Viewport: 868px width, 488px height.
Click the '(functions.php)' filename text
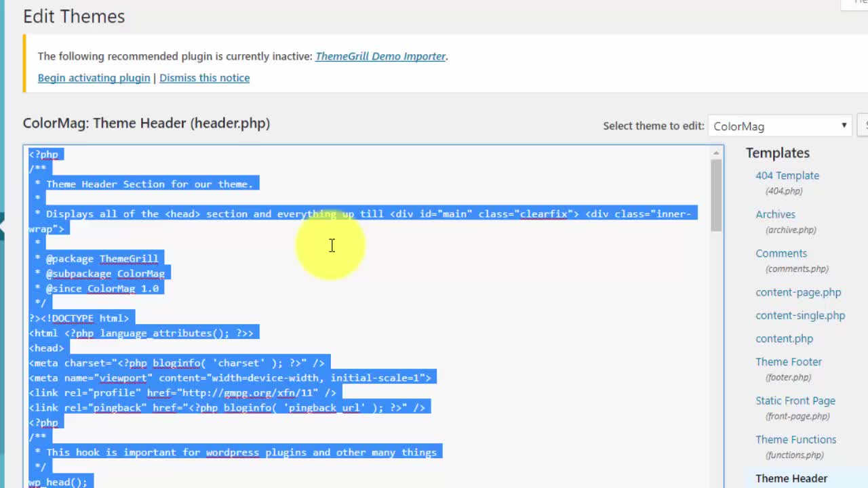[795, 455]
